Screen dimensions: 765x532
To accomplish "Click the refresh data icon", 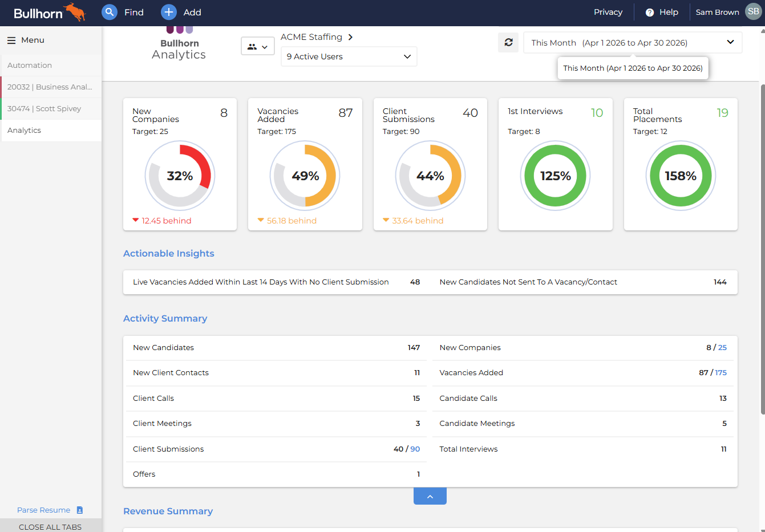I will pos(508,42).
